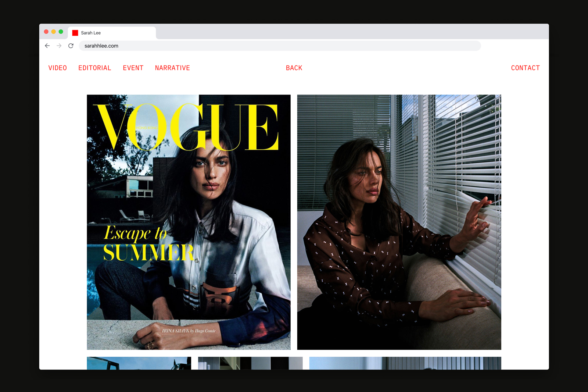Go to the EVENT menu item
Image resolution: width=588 pixels, height=392 pixels.
click(133, 68)
